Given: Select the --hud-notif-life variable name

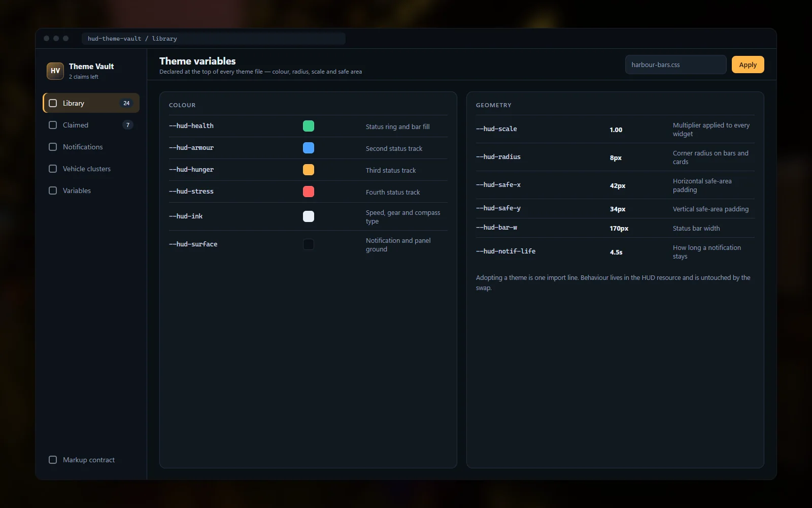Looking at the screenshot, I should 505,251.
